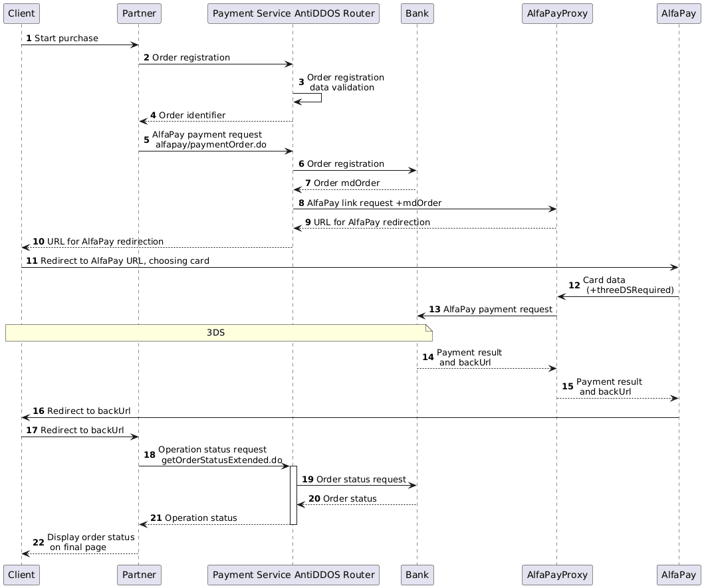Select the top Bank participant box
Screen dimensions: 704x588
pyautogui.click(x=417, y=13)
